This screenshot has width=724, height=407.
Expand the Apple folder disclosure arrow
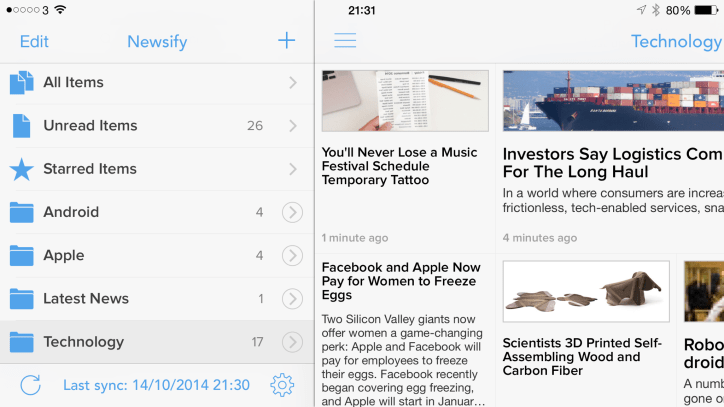[292, 255]
